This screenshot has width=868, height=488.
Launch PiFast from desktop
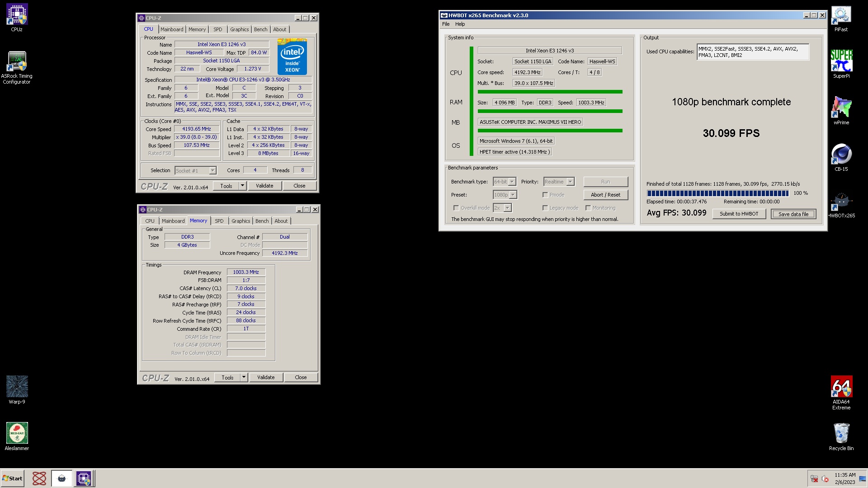click(x=841, y=18)
